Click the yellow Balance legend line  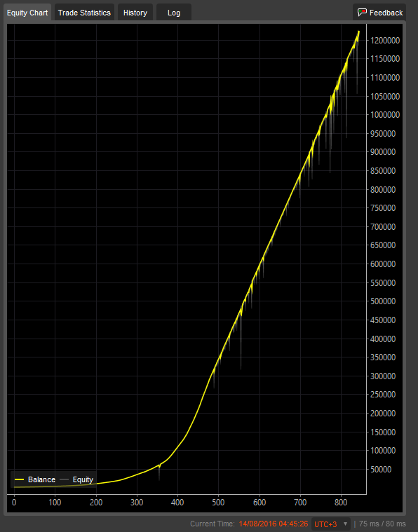[20, 479]
